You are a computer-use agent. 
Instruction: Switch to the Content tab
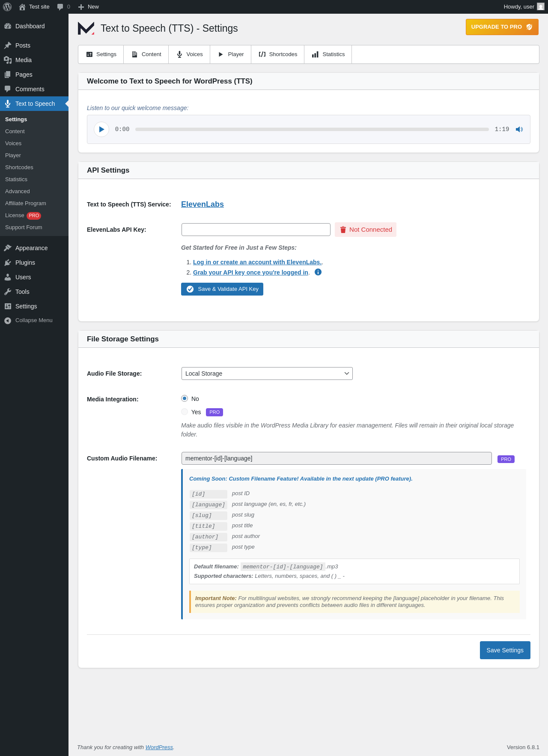tap(146, 54)
